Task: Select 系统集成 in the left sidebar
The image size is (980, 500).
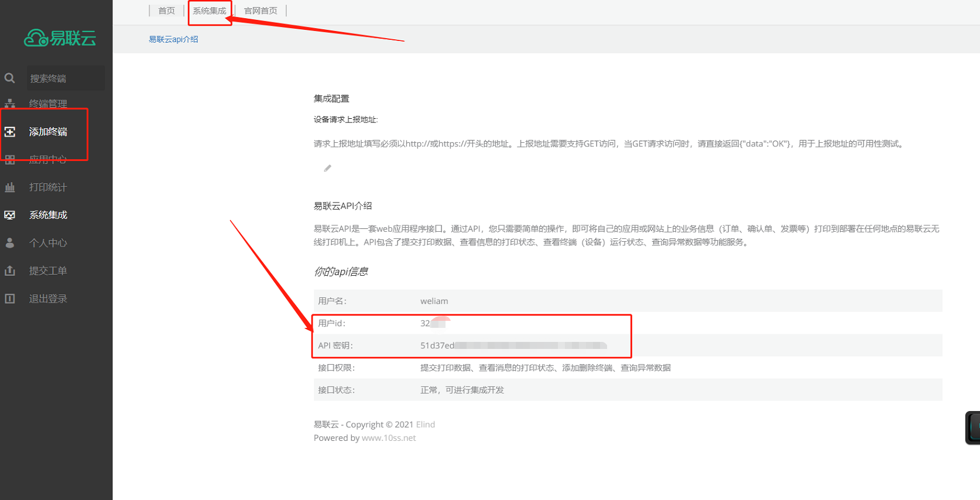Action: [48, 215]
